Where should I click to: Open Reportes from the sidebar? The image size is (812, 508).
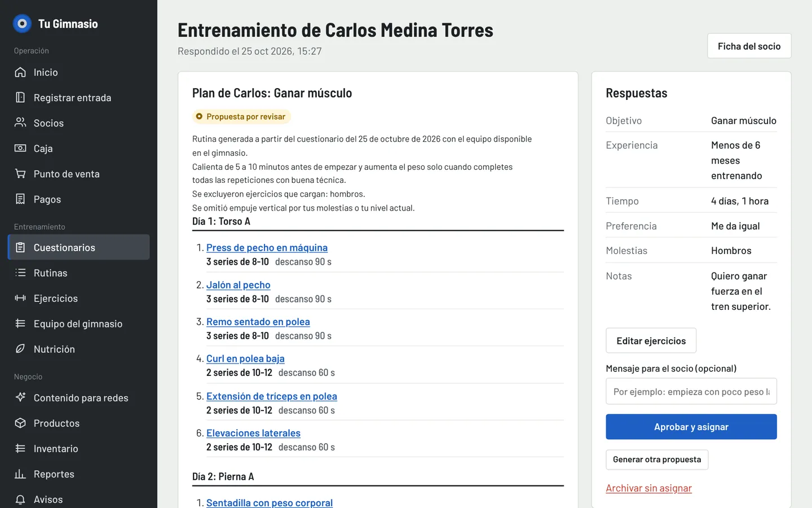[78, 474]
